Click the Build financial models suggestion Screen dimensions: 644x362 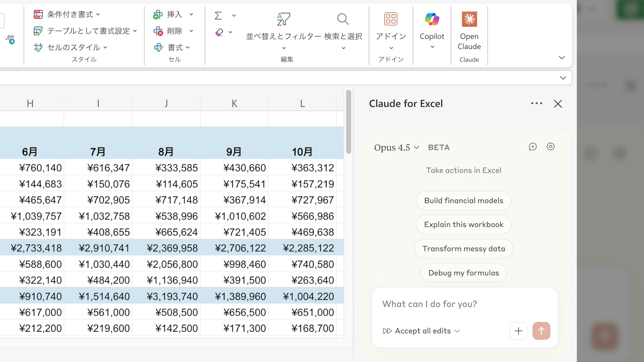[x=463, y=201]
